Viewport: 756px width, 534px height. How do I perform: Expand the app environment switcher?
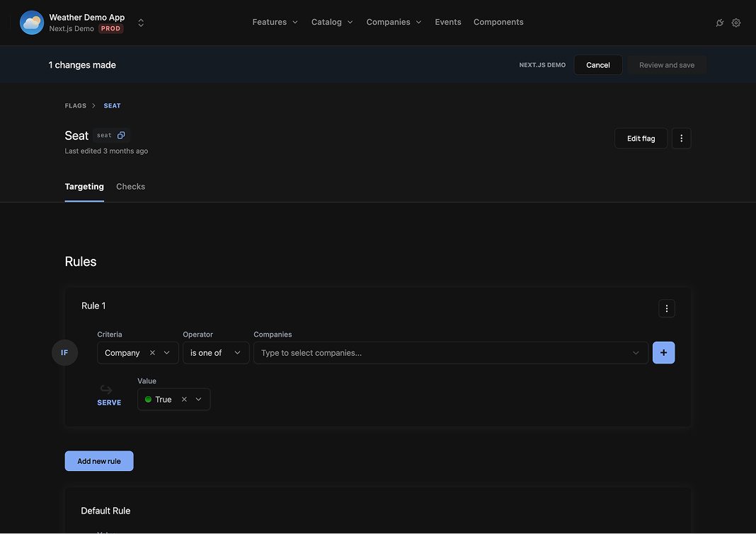[x=141, y=23]
